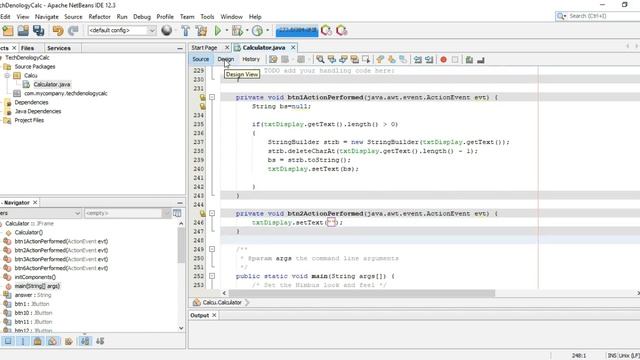Viewport: 640px width, 360px height.
Task: Open the Debug menu
Action: (142, 17)
